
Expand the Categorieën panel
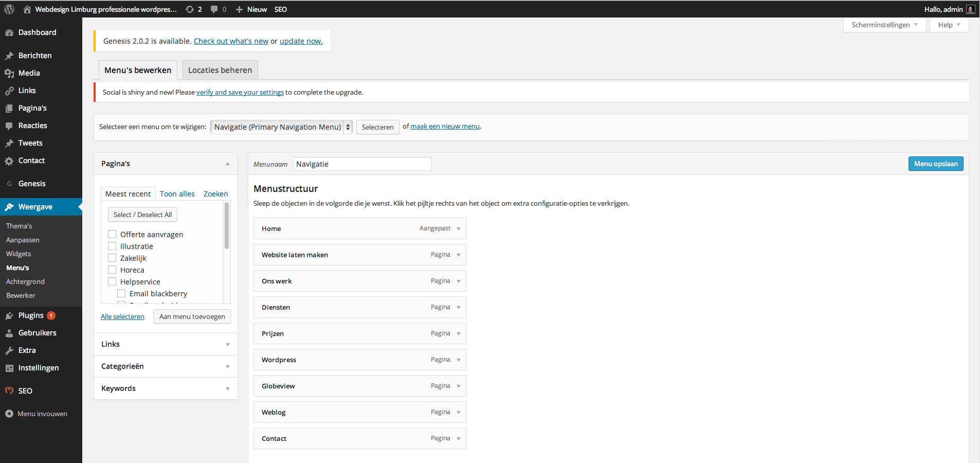tap(227, 366)
